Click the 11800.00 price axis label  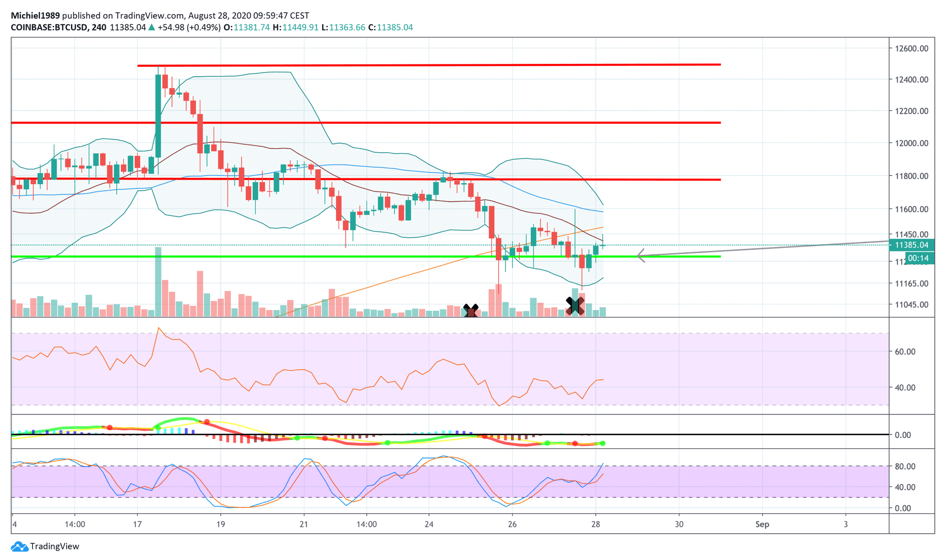(x=912, y=176)
